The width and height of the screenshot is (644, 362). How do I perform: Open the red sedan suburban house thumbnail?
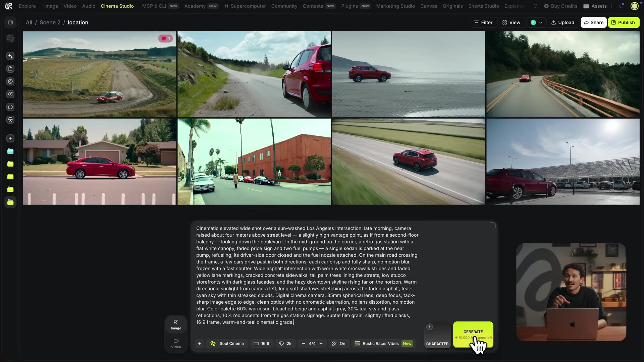click(x=100, y=162)
